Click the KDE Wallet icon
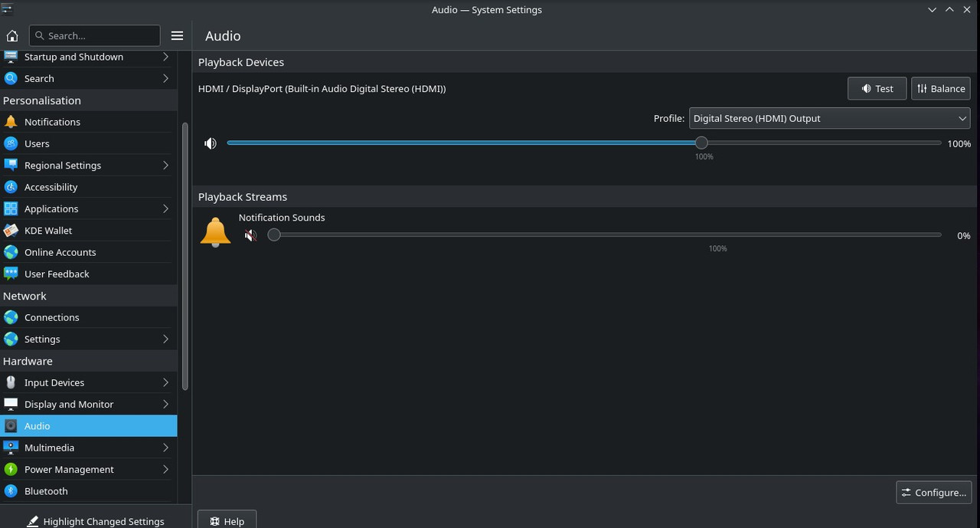This screenshot has height=528, width=980. [11, 230]
